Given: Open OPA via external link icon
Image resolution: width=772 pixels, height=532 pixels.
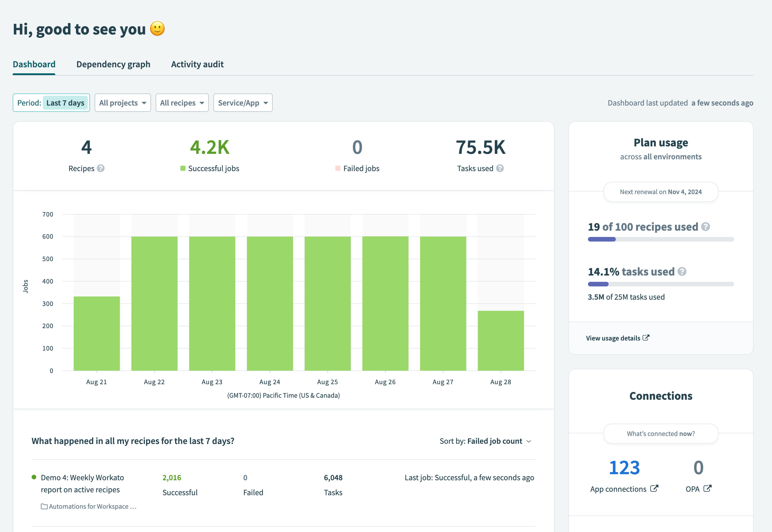Looking at the screenshot, I should click(708, 488).
